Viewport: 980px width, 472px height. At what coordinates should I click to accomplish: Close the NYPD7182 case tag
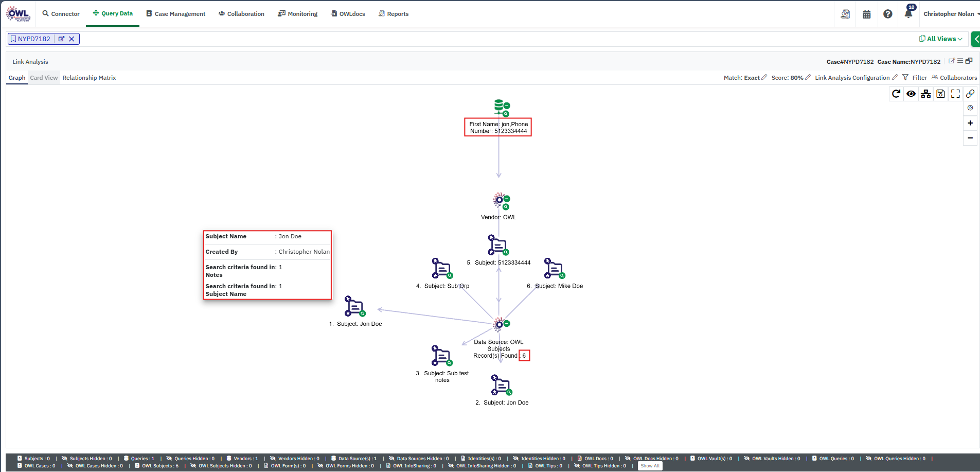coord(72,39)
